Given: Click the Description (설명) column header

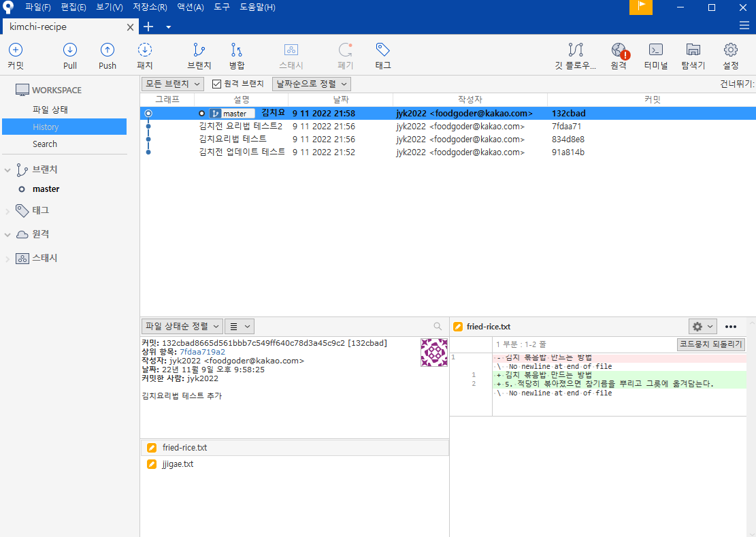Looking at the screenshot, I should point(241,99).
